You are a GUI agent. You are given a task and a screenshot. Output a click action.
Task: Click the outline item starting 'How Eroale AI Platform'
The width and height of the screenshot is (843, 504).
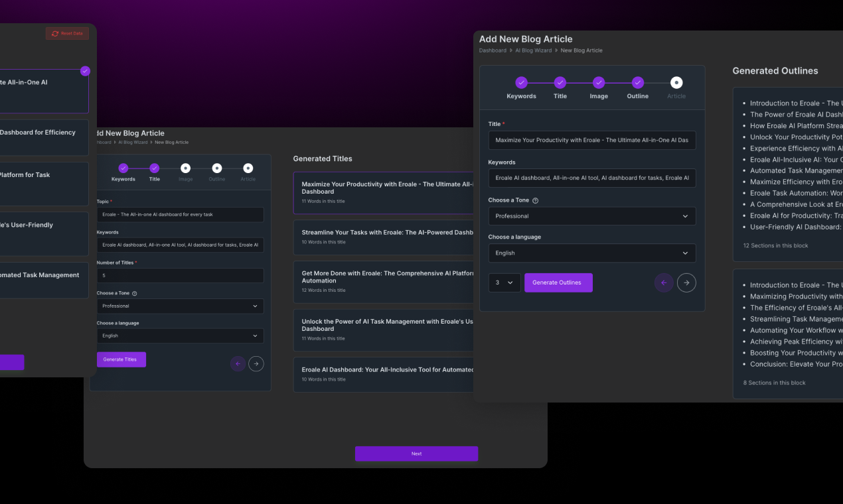point(797,126)
